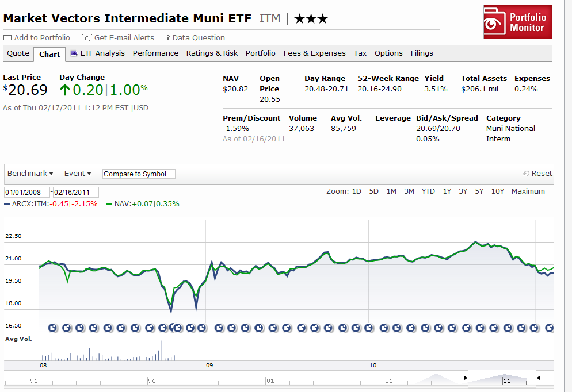Click the Bid/Ask value 20.69/20.70
572x392 pixels.
point(438,129)
